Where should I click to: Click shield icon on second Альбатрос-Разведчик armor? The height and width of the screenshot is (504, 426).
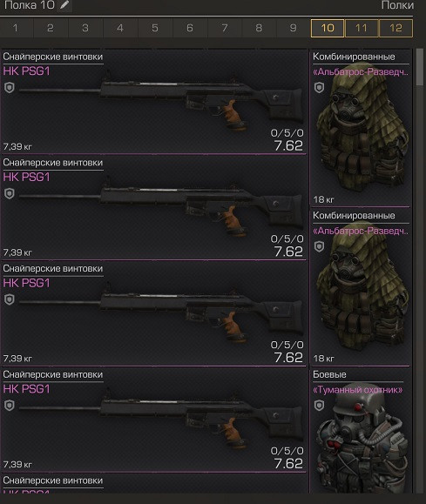[x=319, y=246]
